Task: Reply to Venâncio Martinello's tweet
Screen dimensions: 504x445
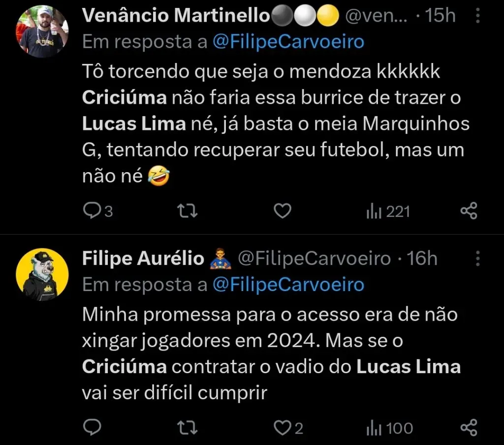Action: [92, 211]
